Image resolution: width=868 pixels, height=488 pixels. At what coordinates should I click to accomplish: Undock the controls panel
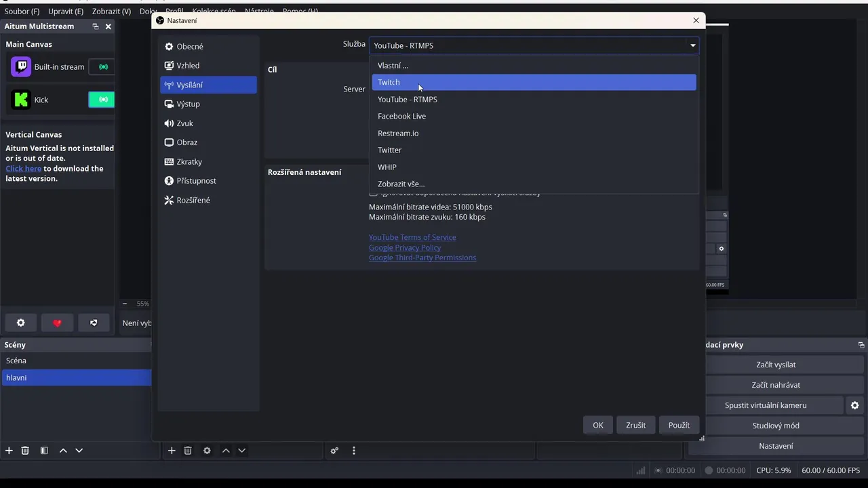tap(861, 345)
